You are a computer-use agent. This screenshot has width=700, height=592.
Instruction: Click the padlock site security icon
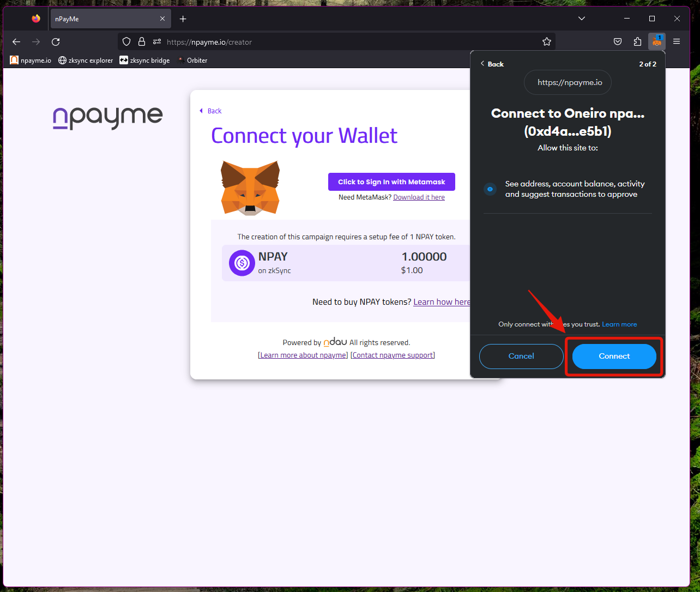tap(142, 41)
